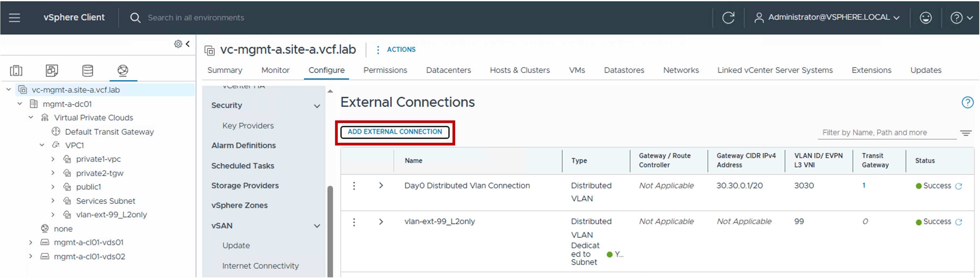Switch to Storage inventory view
Viewport: 980px width, 278px height.
pyautogui.click(x=88, y=70)
